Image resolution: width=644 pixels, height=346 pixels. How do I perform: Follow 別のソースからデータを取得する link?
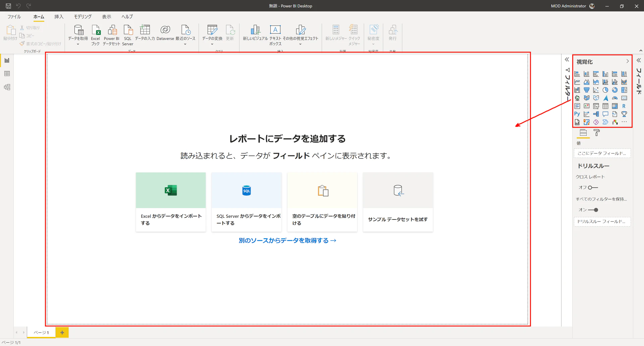click(x=287, y=241)
